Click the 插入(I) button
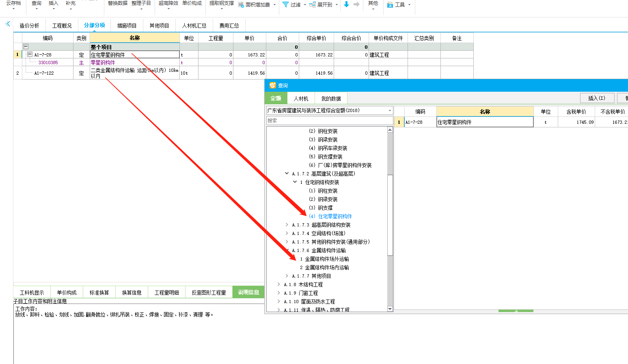 coord(597,98)
